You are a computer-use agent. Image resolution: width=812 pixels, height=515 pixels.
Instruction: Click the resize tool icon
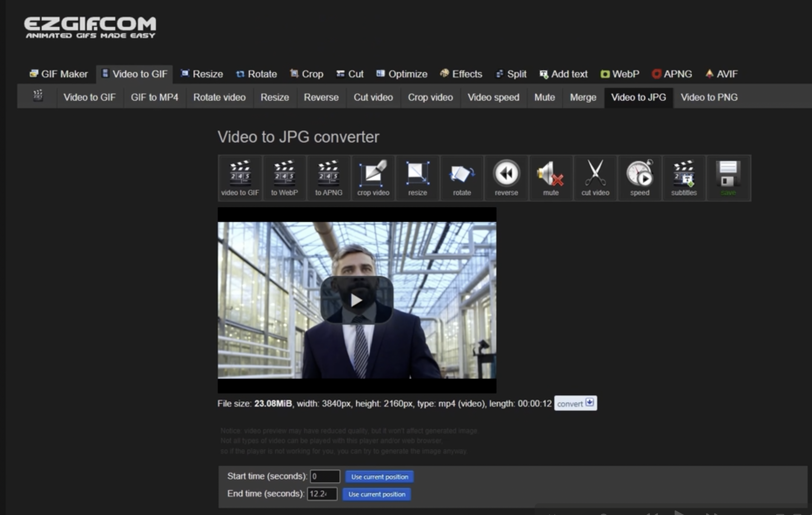click(417, 177)
